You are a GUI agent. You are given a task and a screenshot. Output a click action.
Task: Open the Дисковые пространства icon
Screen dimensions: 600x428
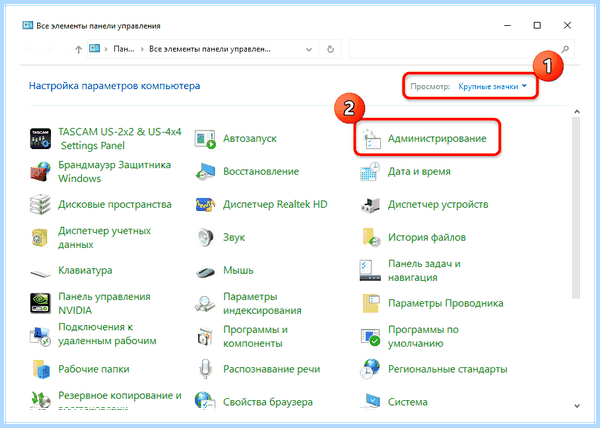point(40,204)
